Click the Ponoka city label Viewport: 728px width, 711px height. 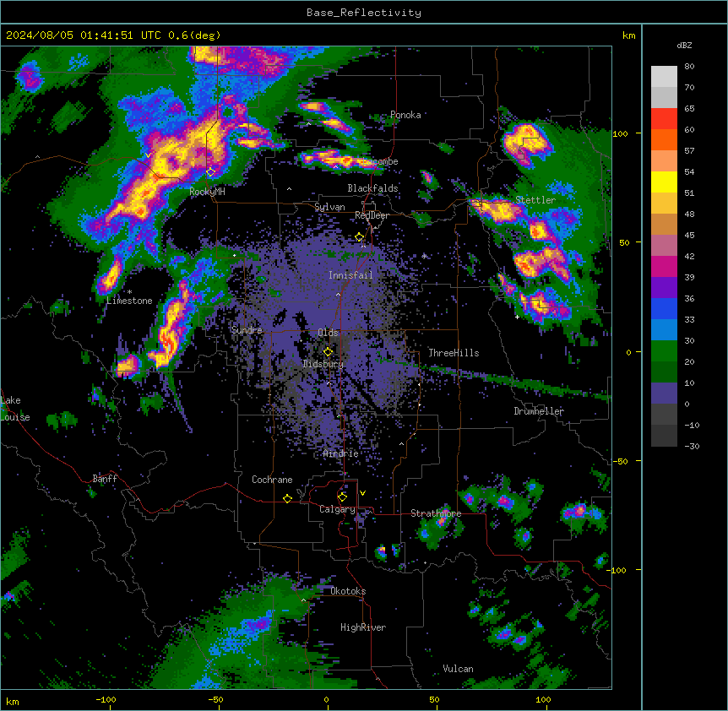405,115
